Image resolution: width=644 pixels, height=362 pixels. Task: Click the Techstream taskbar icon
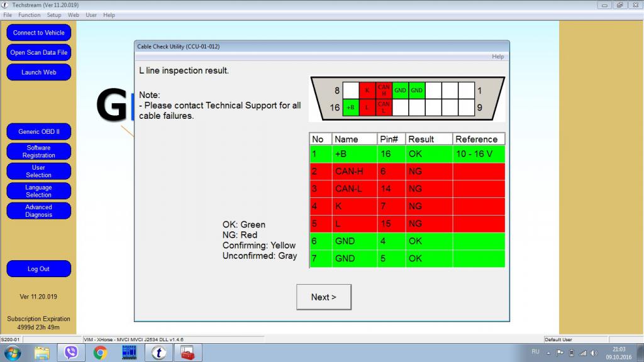(158, 353)
